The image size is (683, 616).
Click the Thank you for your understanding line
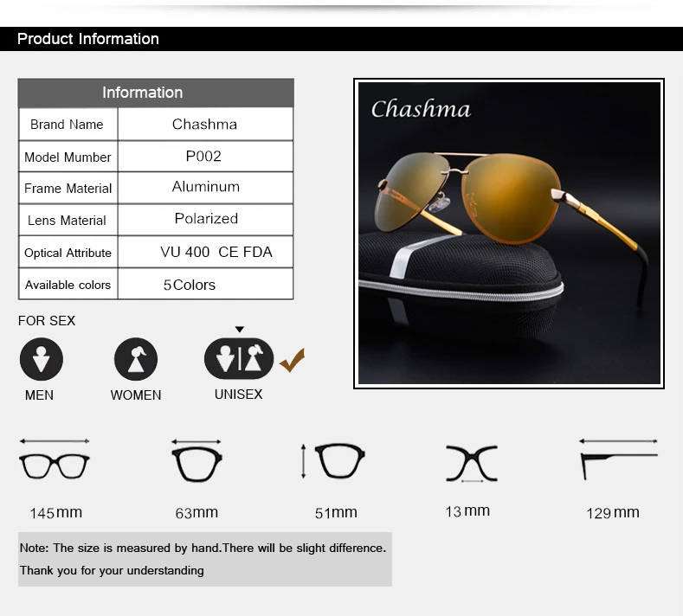point(112,571)
